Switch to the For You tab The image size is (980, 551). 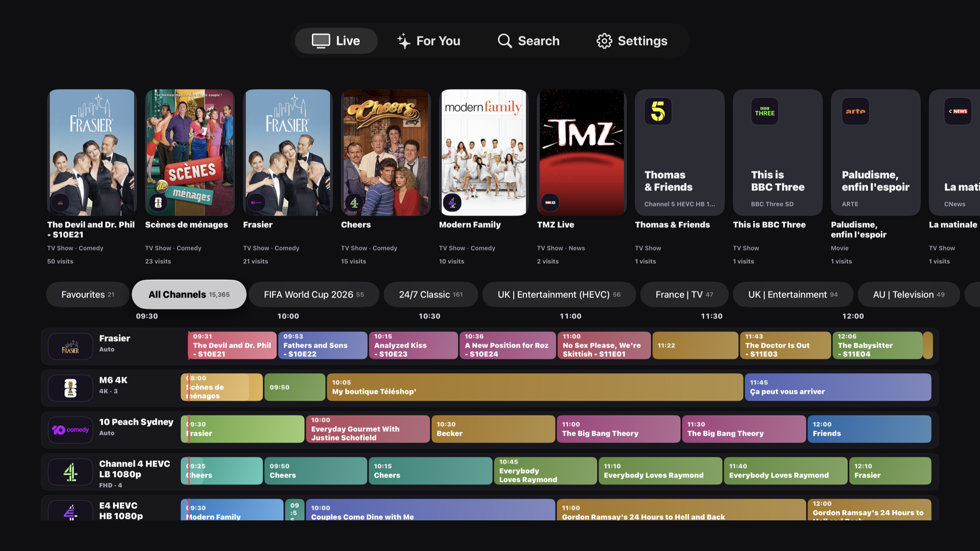[x=429, y=41]
